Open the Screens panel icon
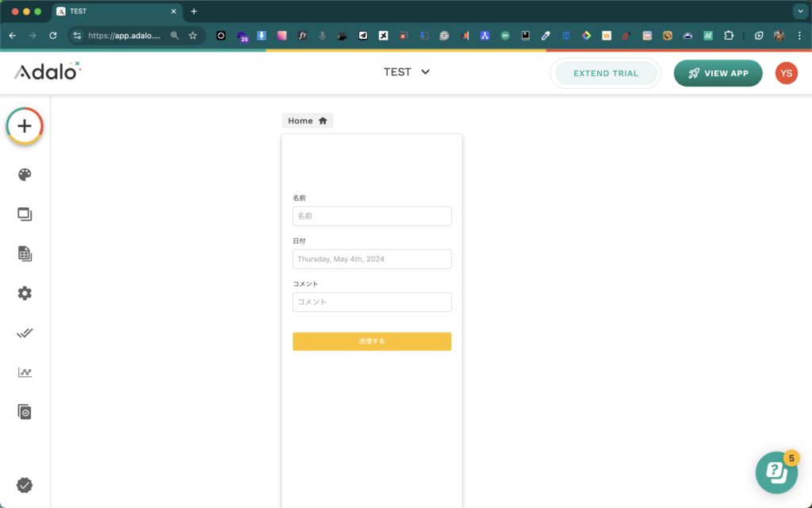The width and height of the screenshot is (812, 508). (25, 214)
